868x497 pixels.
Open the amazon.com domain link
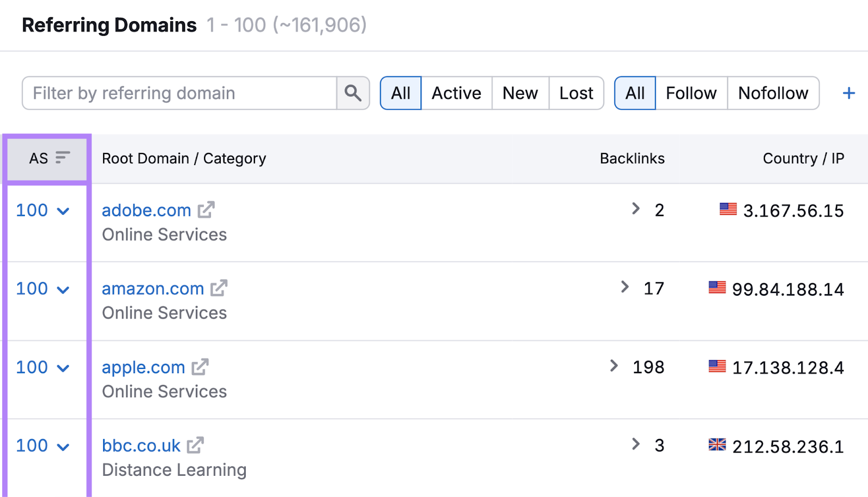[x=152, y=288]
